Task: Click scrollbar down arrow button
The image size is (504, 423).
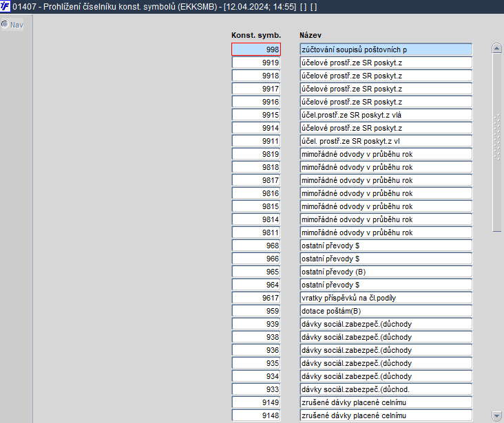Action: (496, 416)
